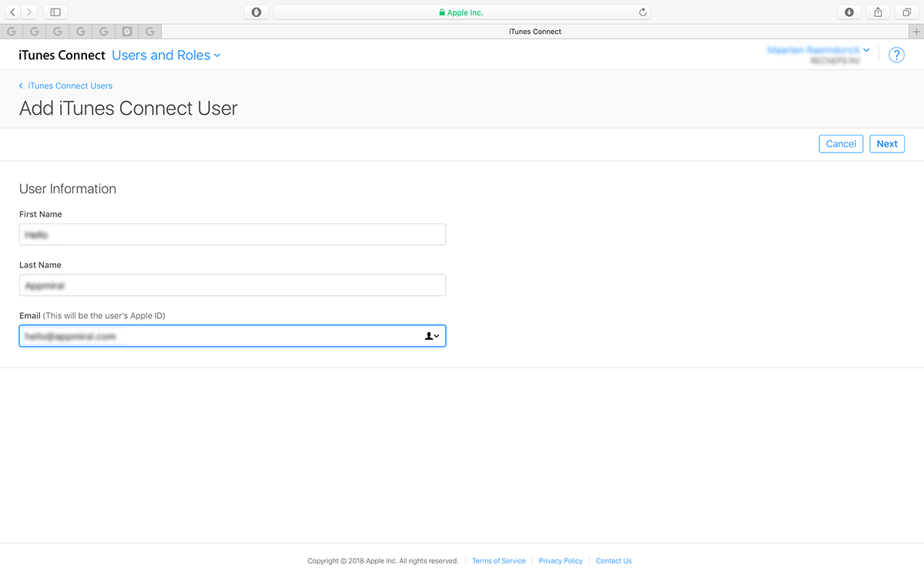Open iTunes Connect help via question mark

pos(896,55)
